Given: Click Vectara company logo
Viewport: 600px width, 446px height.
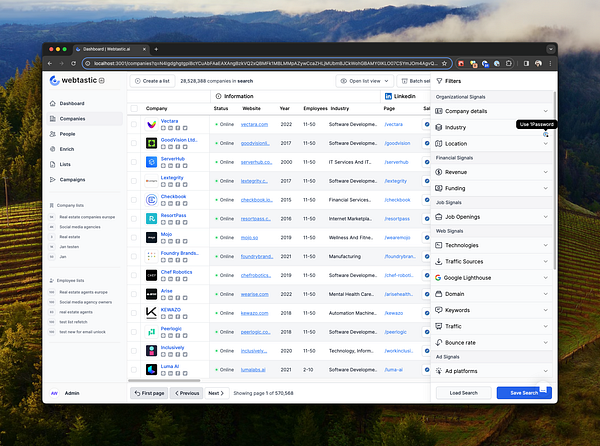Looking at the screenshot, I should point(152,124).
